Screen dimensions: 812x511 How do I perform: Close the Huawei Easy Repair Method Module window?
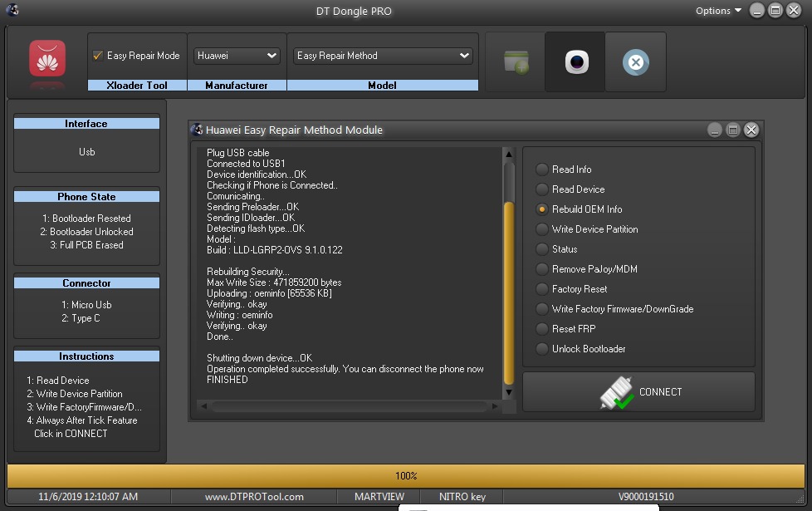pyautogui.click(x=751, y=130)
